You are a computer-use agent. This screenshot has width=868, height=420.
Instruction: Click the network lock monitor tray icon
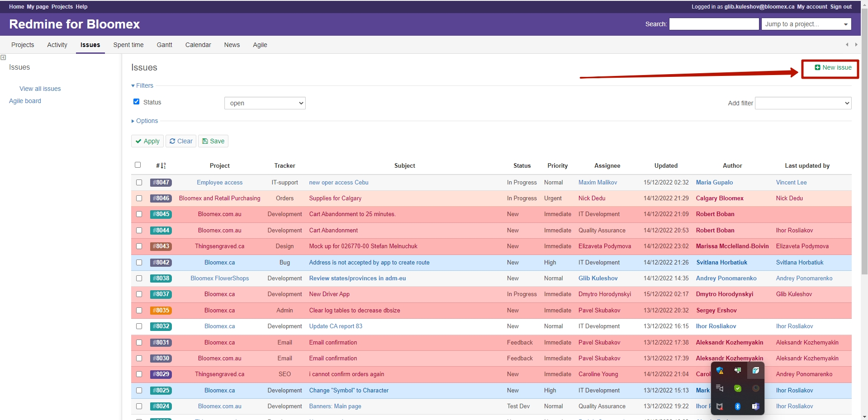point(738,370)
